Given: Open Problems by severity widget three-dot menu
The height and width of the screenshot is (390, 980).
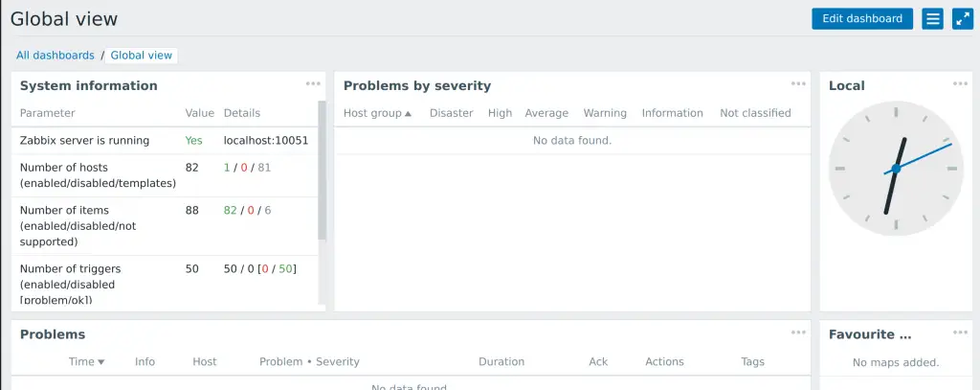Looking at the screenshot, I should (798, 84).
